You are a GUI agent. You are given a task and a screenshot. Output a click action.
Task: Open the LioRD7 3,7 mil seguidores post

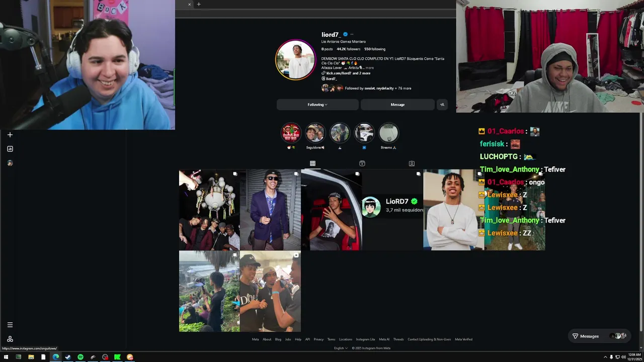[x=392, y=210]
